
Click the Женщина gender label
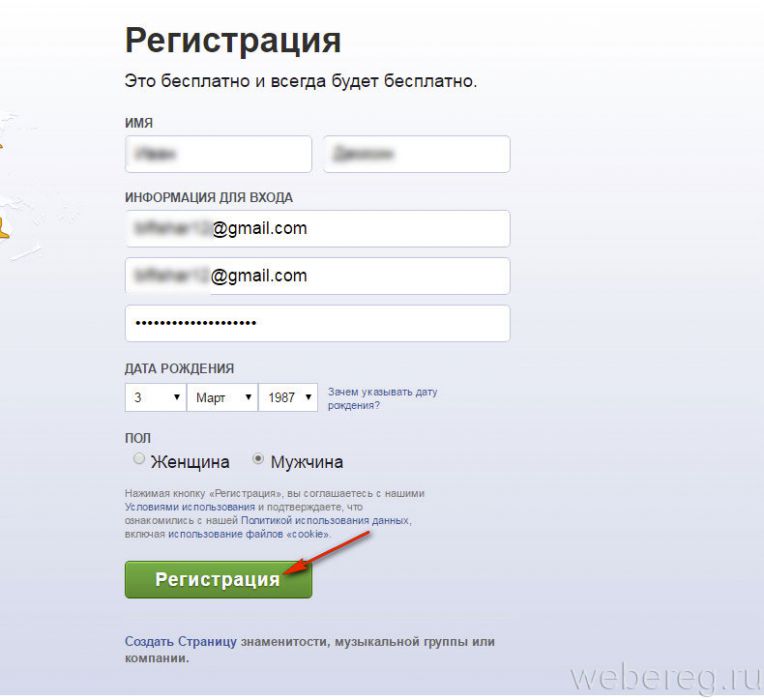(x=190, y=462)
